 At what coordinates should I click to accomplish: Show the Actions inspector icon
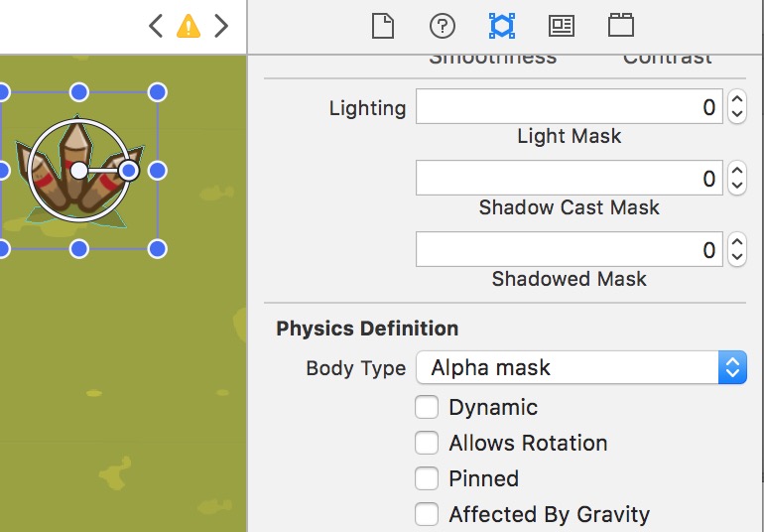621,26
